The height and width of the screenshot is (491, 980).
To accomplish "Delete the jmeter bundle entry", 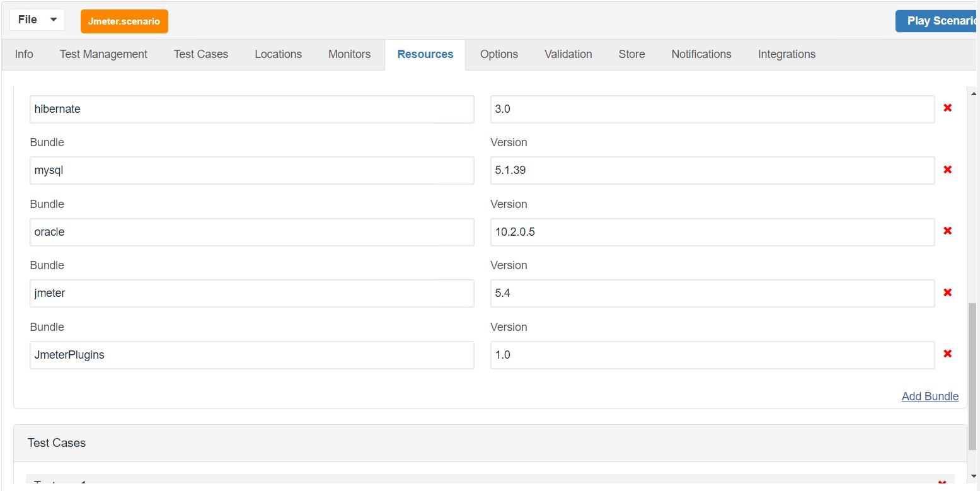I will point(947,292).
